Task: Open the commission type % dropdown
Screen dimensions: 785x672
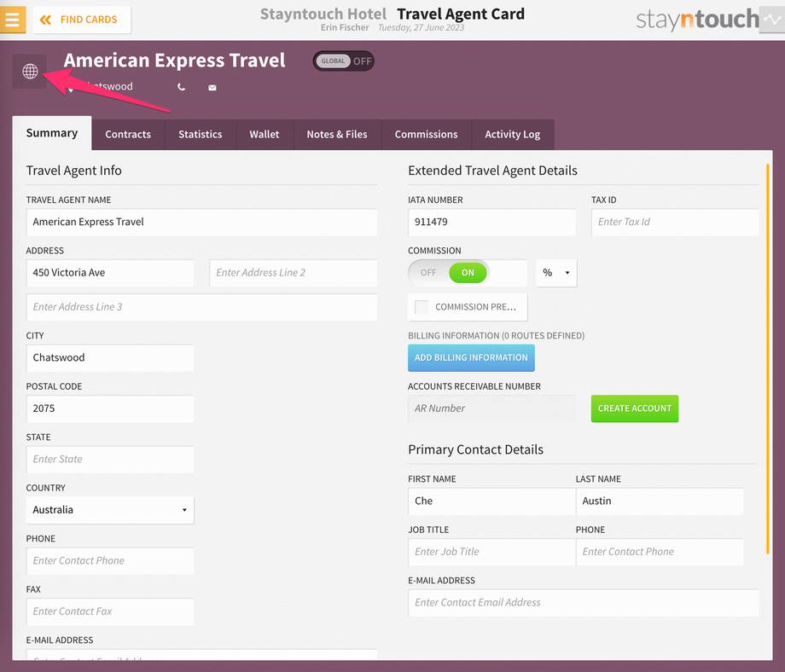Action: [x=556, y=273]
